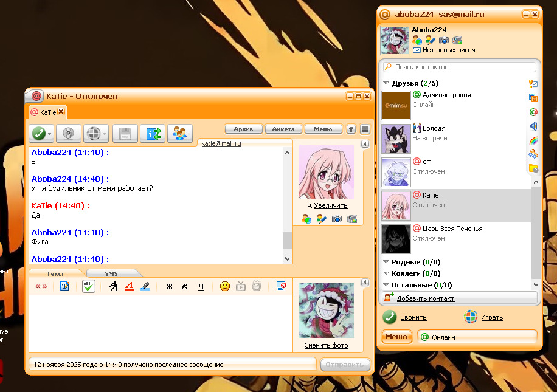Viewport: 557px width, 392px height.
Task: Click the Играть games link
Action: pos(492,317)
